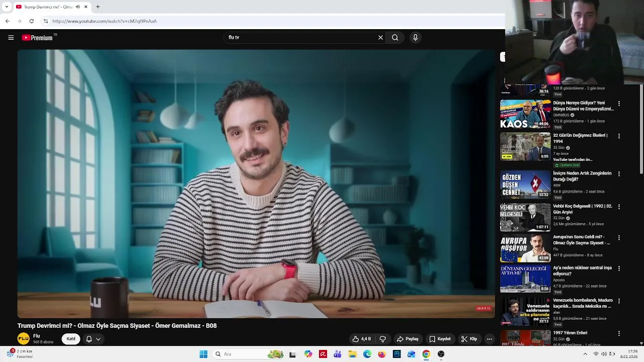
Task: Open options for 'Avrupa'nın Sonu Geldi mi?' video
Action: (x=619, y=237)
